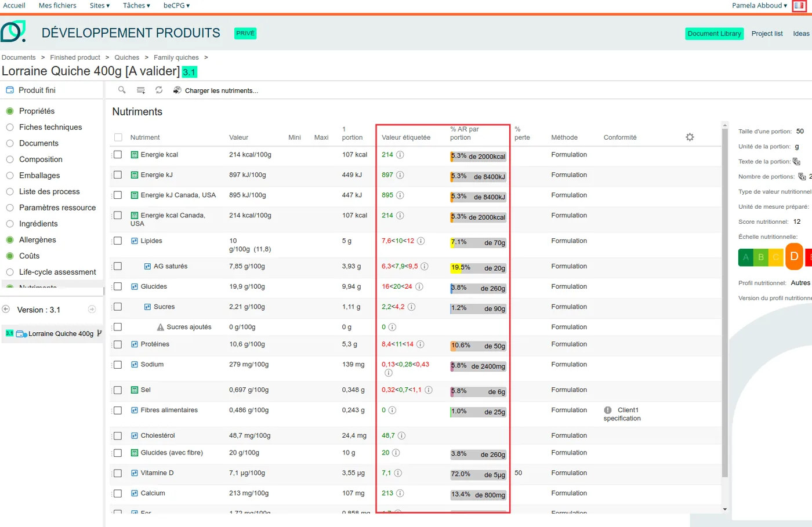
Task: Check the Sodium row checkbox
Action: [x=118, y=365]
